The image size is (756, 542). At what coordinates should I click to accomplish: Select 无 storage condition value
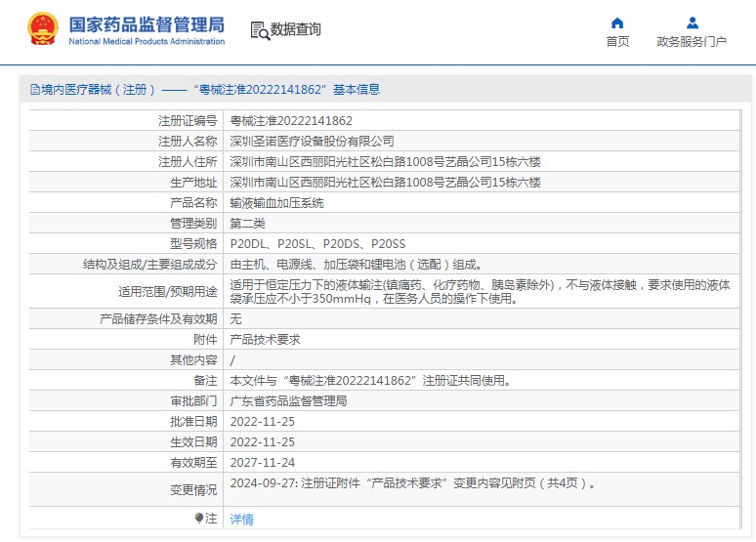click(x=235, y=318)
